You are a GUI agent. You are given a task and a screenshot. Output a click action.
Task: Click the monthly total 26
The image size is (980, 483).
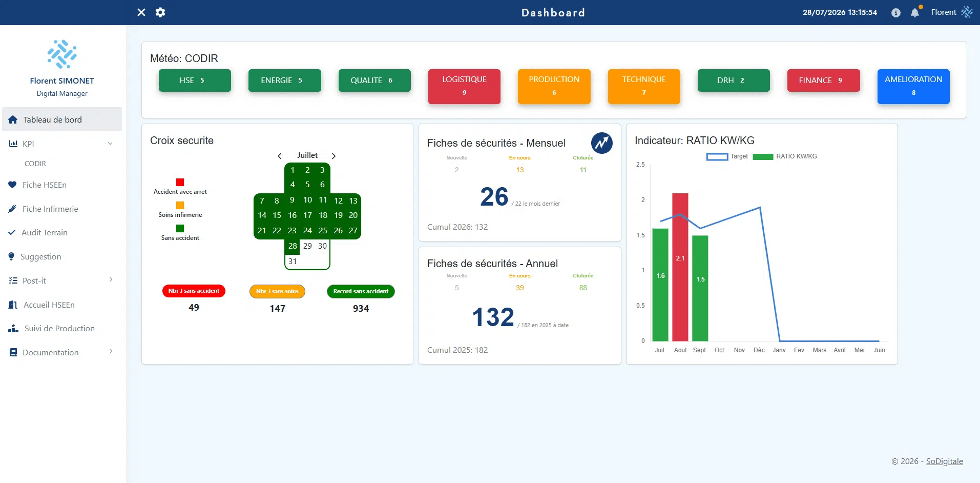pyautogui.click(x=494, y=196)
